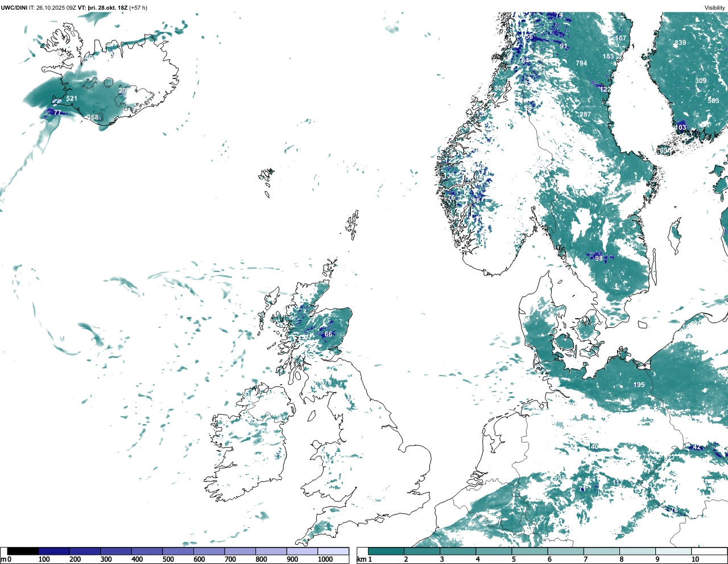
Task: Click the '500' tick label on metre scale
Action: [168, 559]
